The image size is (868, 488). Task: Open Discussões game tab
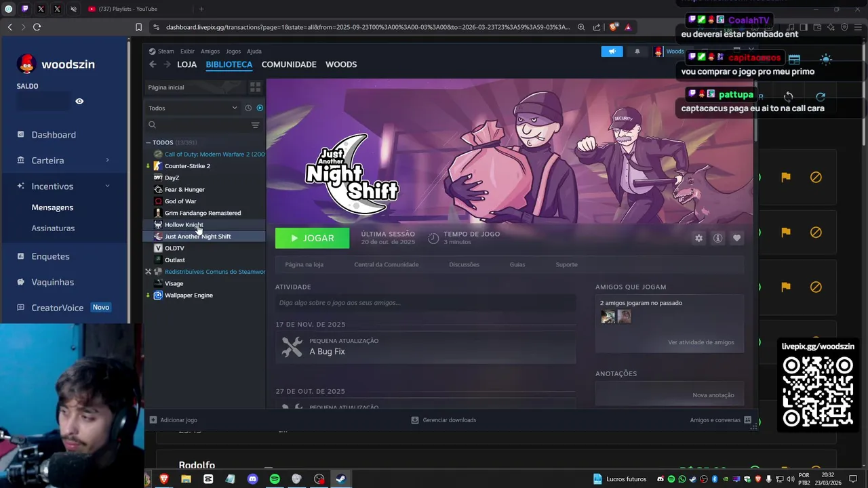pos(464,265)
